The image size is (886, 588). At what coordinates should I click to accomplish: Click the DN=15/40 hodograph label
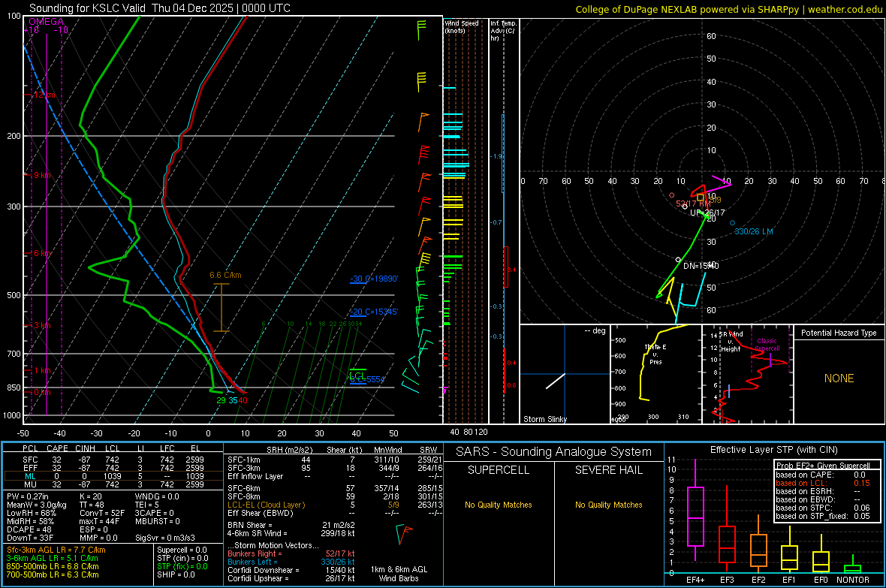(701, 266)
